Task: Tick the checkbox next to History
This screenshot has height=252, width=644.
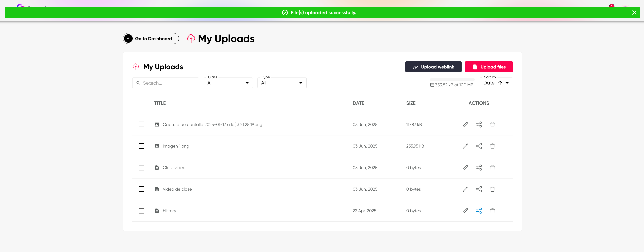Action: 142,211
